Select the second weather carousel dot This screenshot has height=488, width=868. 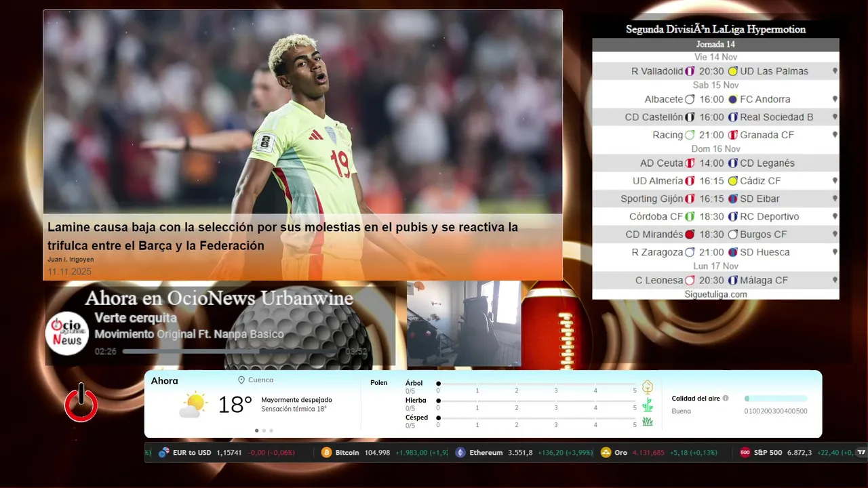pos(264,430)
